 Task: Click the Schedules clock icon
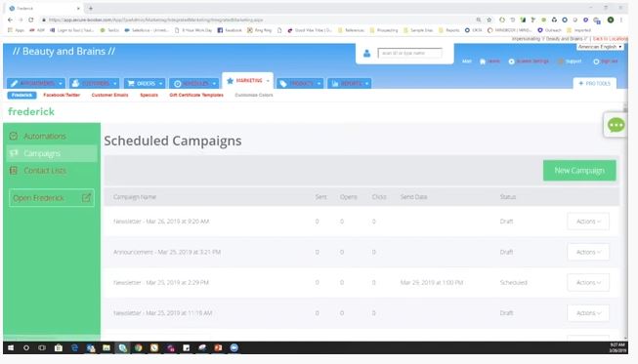178,84
